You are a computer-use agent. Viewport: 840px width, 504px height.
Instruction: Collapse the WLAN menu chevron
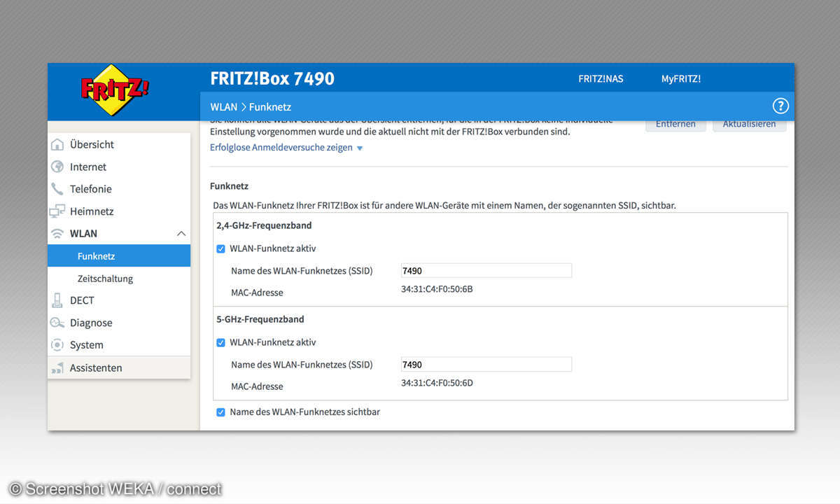point(181,234)
